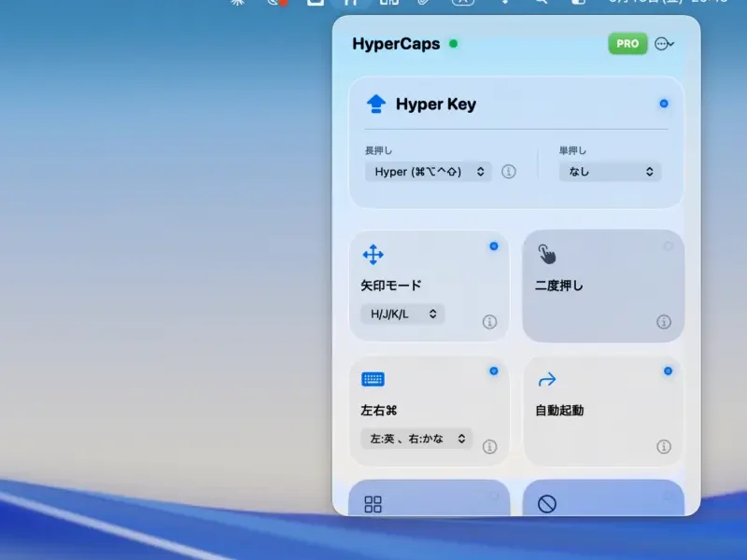
Task: Open the 単押し なし dropdown
Action: coord(609,171)
